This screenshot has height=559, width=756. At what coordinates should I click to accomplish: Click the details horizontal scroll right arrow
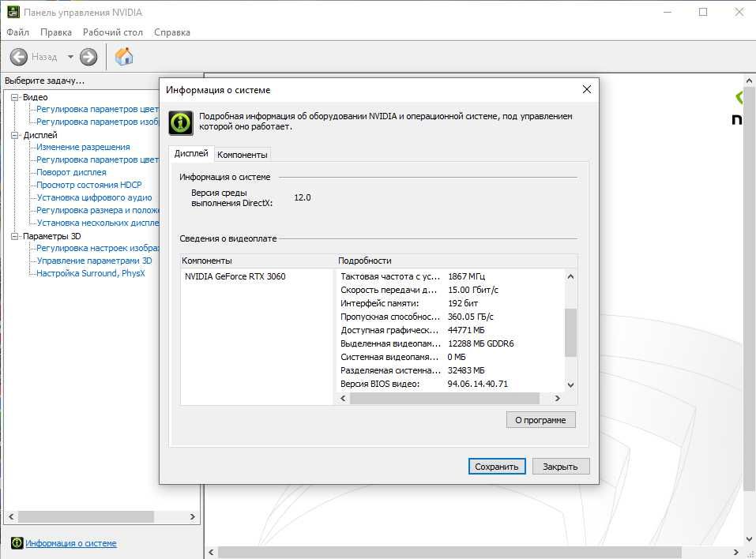click(558, 398)
